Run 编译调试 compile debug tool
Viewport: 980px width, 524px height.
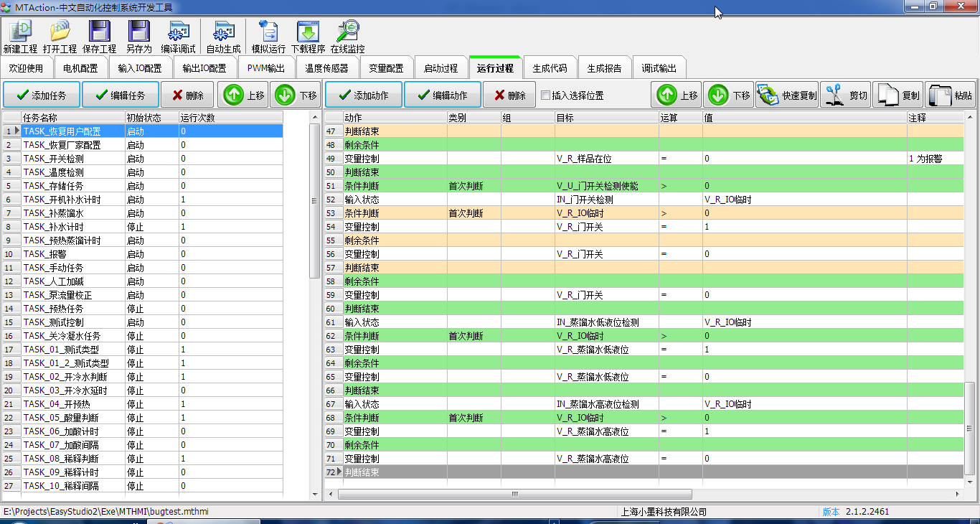178,32
